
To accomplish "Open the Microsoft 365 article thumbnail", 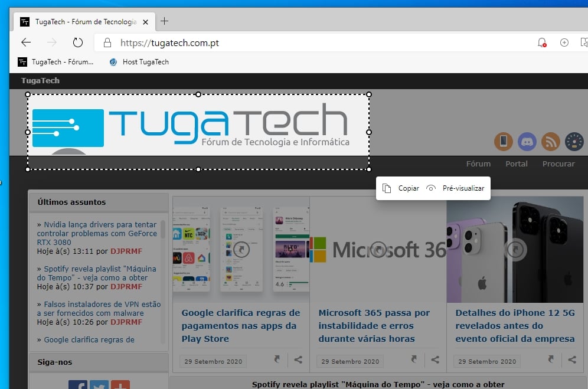I will coord(378,250).
